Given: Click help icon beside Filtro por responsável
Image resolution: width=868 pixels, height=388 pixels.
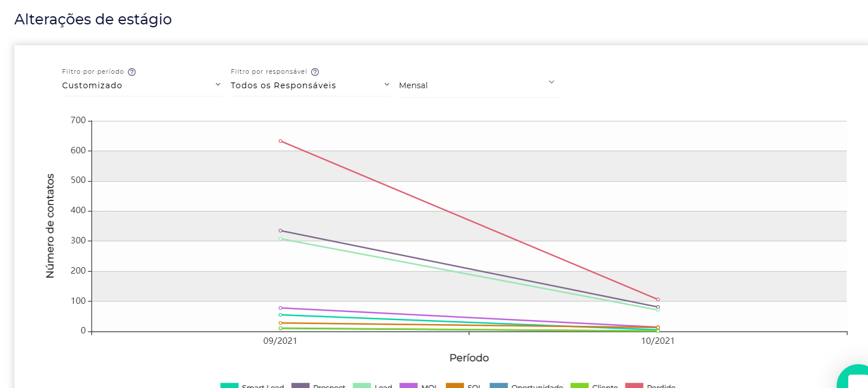Looking at the screenshot, I should click(315, 72).
